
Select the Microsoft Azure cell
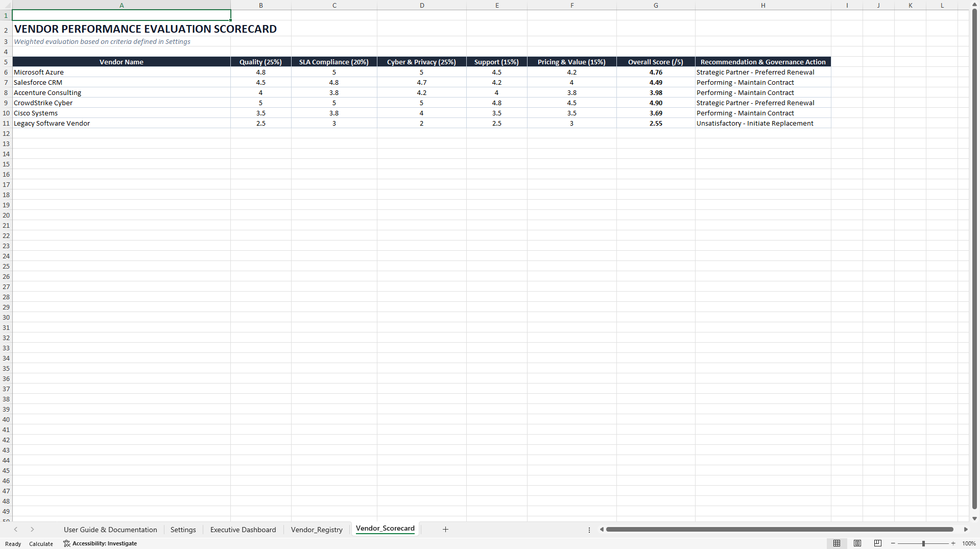122,72
